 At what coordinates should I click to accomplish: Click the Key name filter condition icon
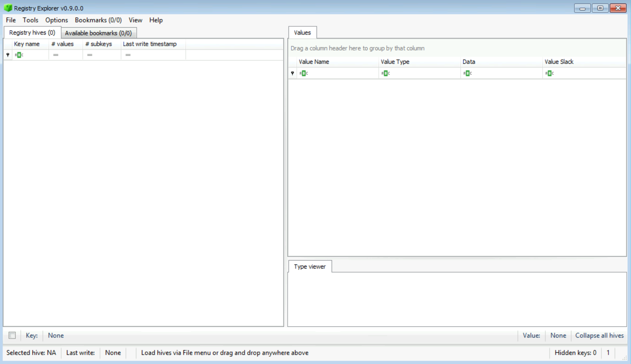19,55
